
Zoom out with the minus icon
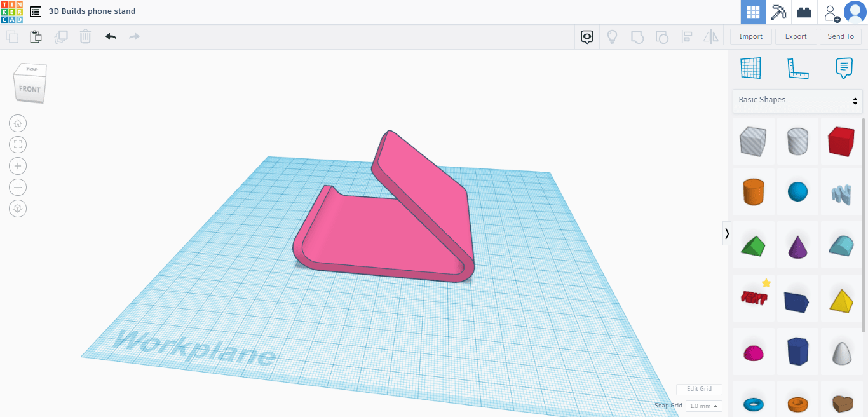tap(18, 188)
